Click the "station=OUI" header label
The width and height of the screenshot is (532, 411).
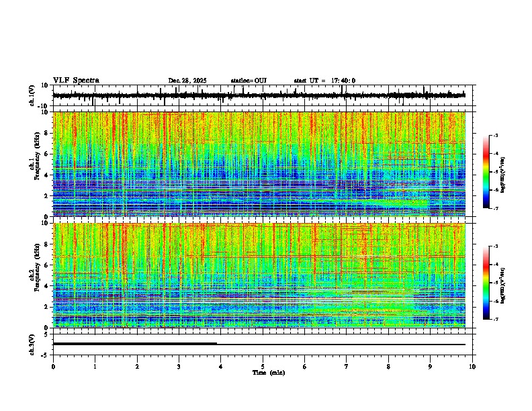coord(249,81)
